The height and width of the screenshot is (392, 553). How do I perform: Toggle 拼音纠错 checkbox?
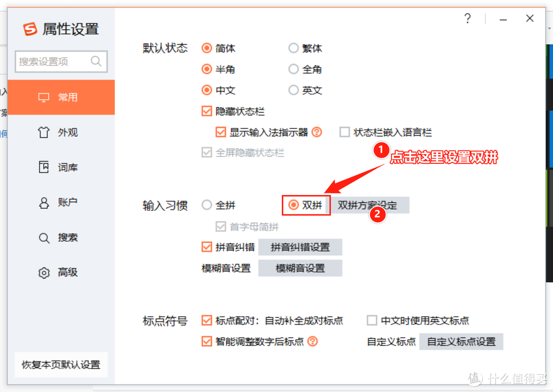click(207, 247)
